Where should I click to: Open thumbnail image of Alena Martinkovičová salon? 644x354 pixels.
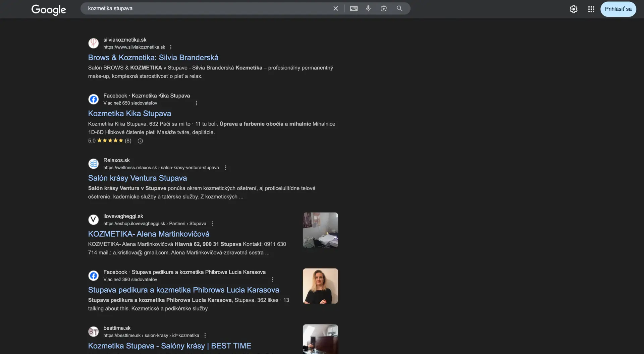pyautogui.click(x=320, y=230)
